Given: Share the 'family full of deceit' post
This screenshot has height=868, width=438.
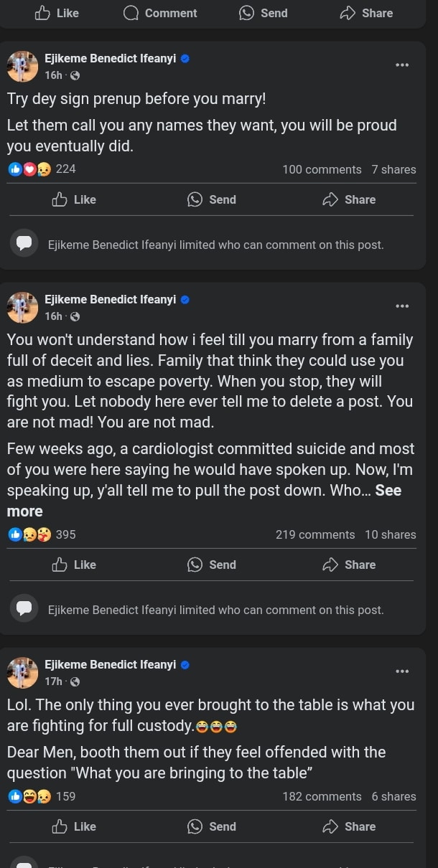Looking at the screenshot, I should [349, 565].
